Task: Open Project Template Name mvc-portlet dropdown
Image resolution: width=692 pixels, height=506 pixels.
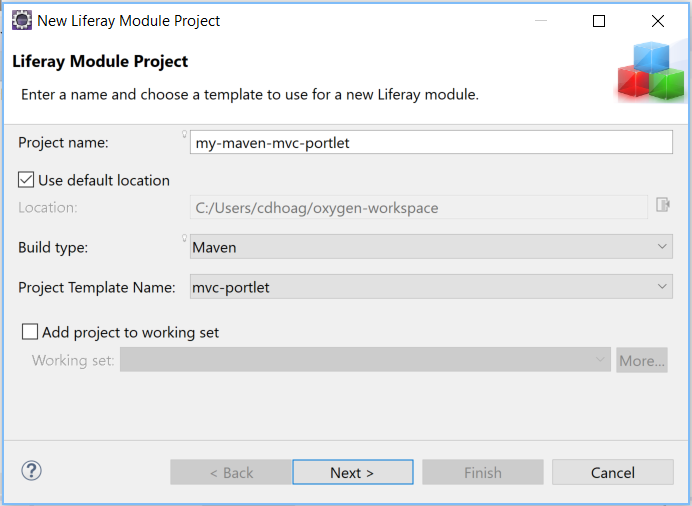Action: [431, 287]
